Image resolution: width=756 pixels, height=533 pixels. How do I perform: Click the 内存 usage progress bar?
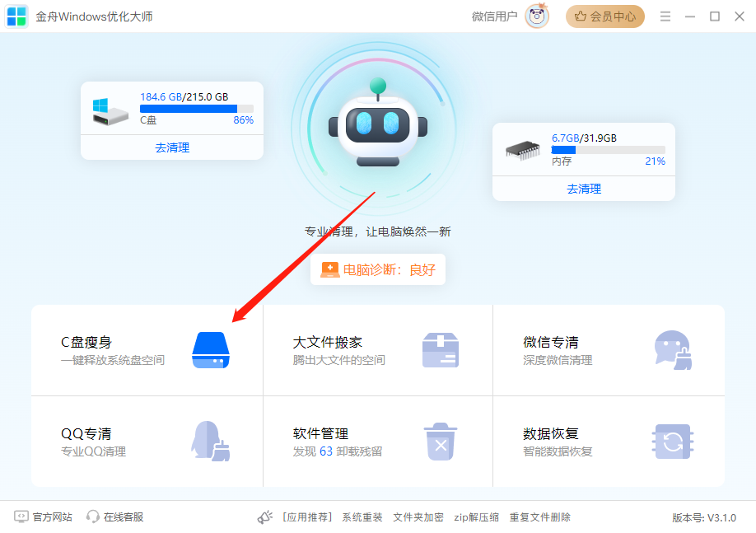pos(608,150)
